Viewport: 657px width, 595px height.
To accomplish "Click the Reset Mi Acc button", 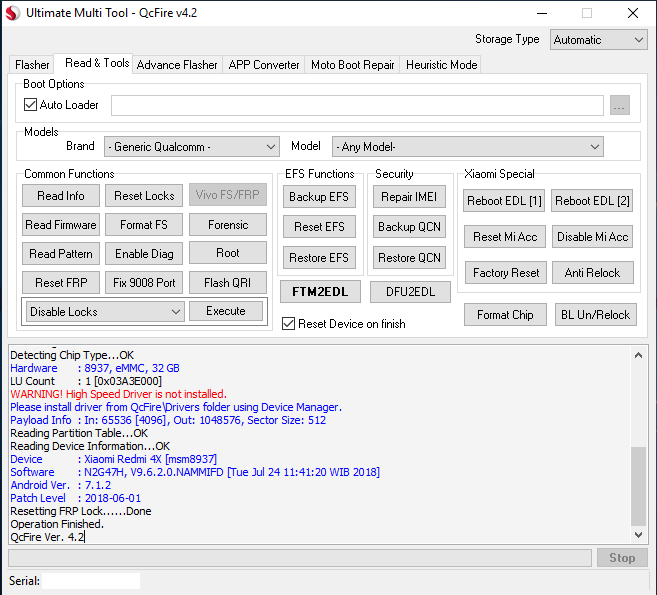I will tap(505, 237).
